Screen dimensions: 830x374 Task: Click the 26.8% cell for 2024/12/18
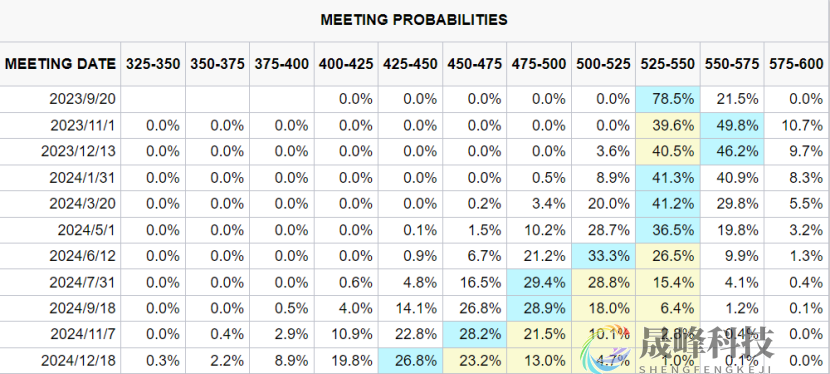click(x=410, y=361)
